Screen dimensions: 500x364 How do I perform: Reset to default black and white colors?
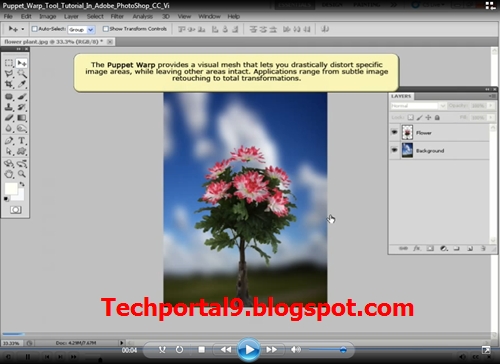(x=6, y=199)
